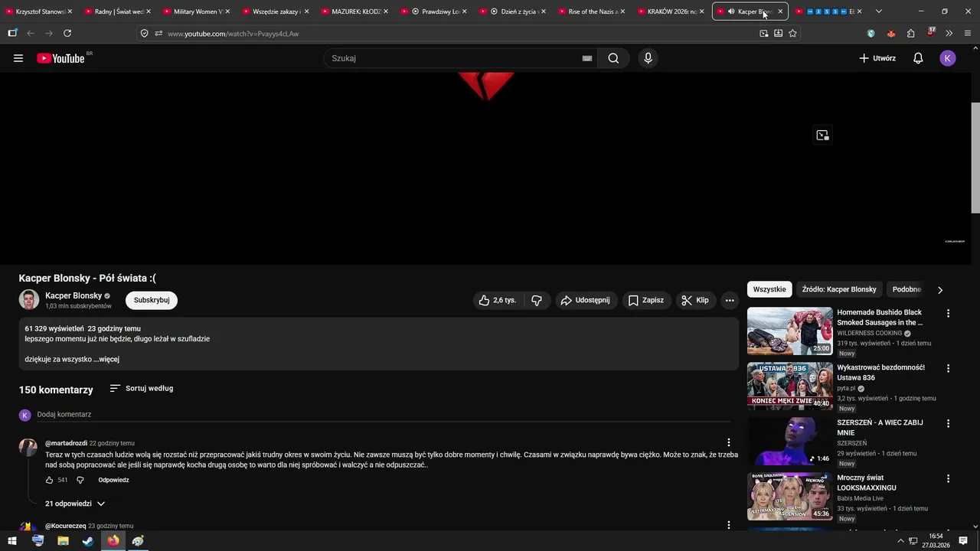
Task: Open the Kacper Blonsky channel name link
Action: [x=73, y=296]
